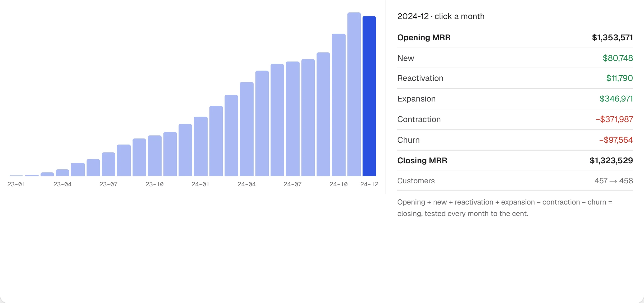Click the Expansion value $346,971
Viewport: 644px width, 303px height.
coord(616,99)
